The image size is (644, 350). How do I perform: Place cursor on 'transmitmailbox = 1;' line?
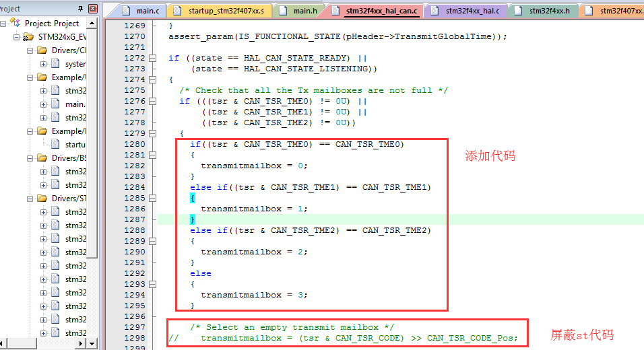[254, 209]
